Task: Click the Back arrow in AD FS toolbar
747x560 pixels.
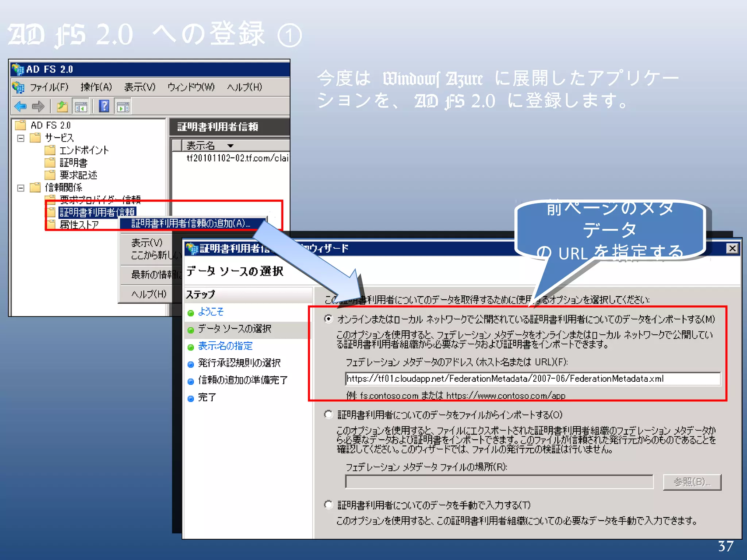Action: 20,106
